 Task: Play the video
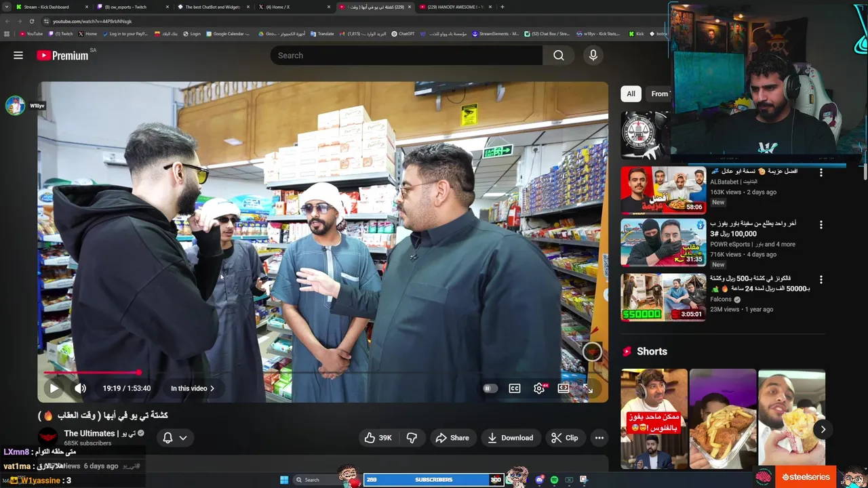click(x=54, y=388)
